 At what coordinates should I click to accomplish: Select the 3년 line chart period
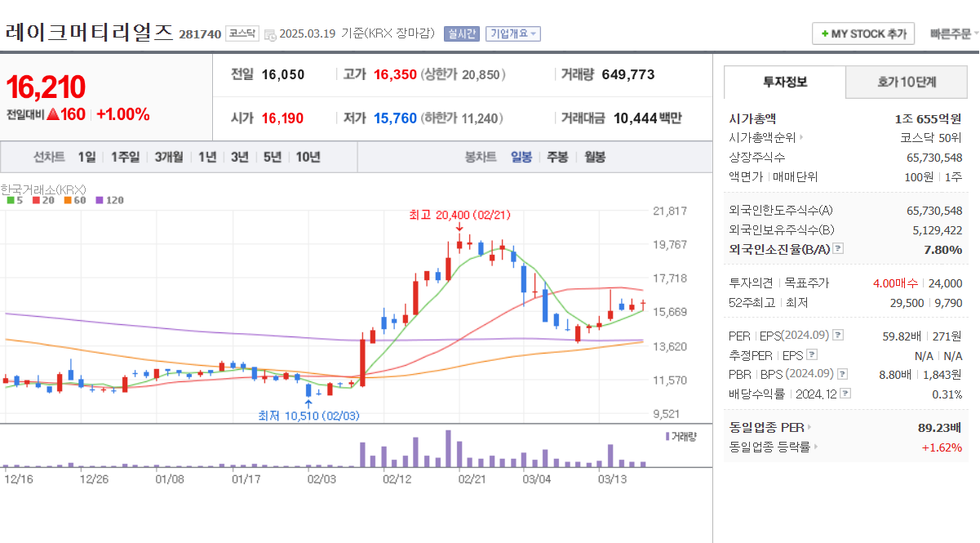point(239,157)
